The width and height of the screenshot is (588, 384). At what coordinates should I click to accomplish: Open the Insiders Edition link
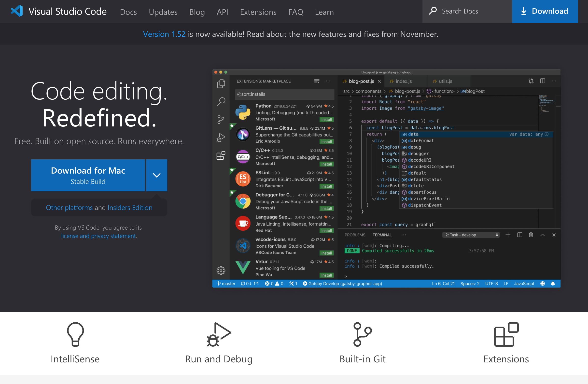click(130, 207)
